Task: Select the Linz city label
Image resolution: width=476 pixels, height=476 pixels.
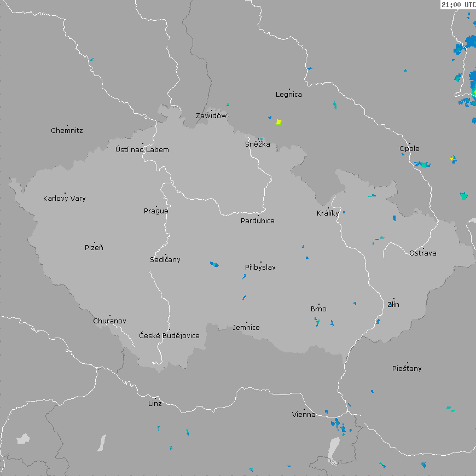Action: [x=155, y=404]
